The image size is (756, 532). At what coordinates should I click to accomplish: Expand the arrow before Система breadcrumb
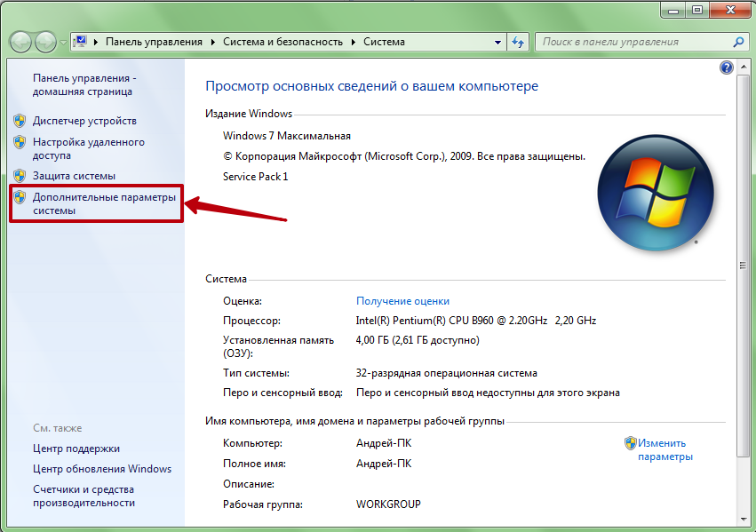coord(354,42)
